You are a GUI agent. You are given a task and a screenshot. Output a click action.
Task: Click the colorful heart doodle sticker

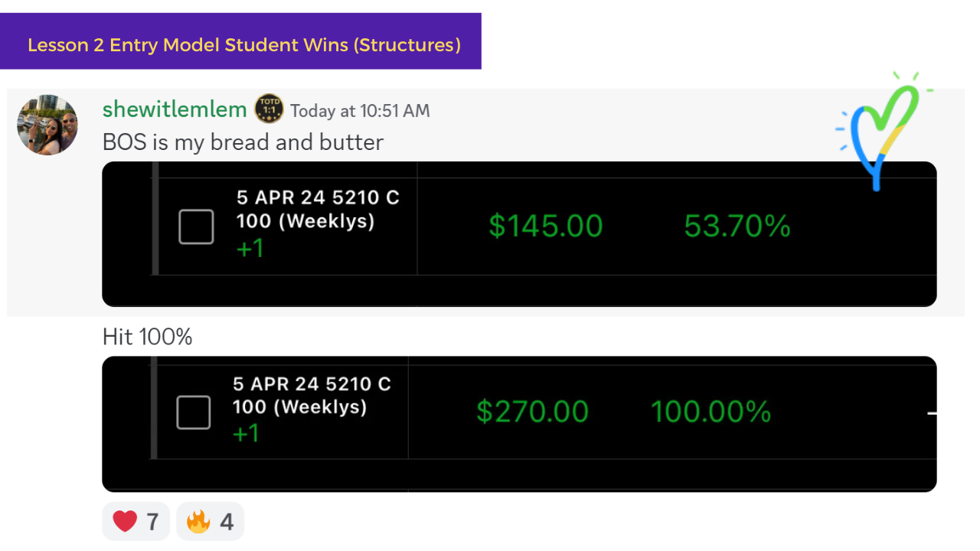884,130
